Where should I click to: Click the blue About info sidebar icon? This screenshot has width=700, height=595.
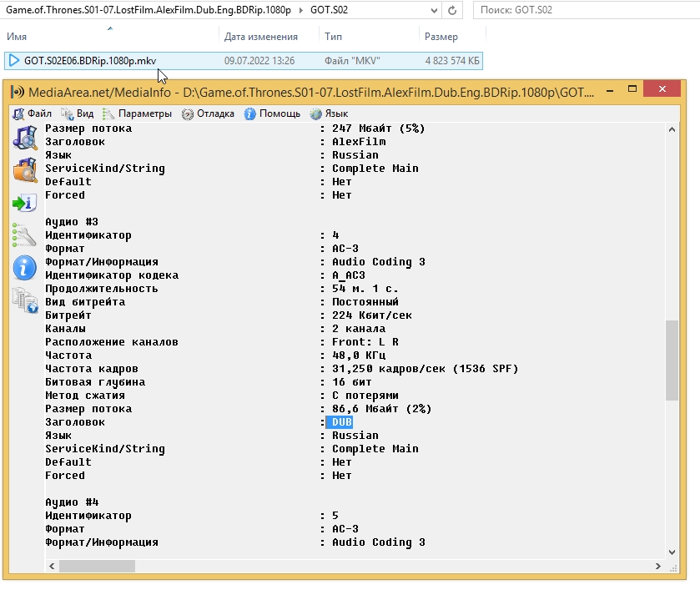24,268
